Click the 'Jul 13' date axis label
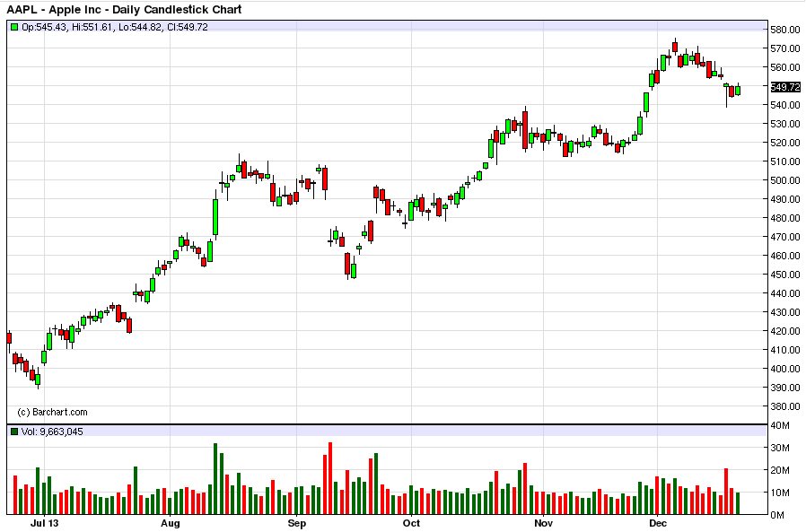 point(45,523)
